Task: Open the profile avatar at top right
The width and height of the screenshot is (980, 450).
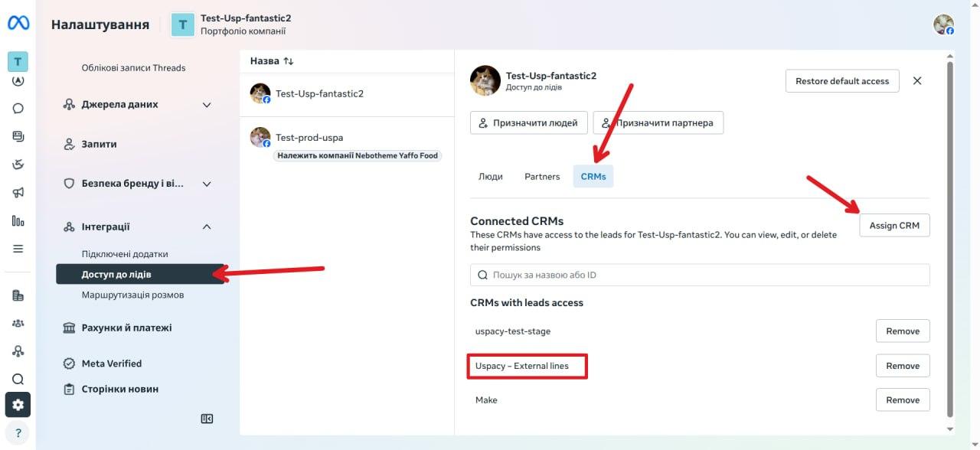Action: [943, 24]
